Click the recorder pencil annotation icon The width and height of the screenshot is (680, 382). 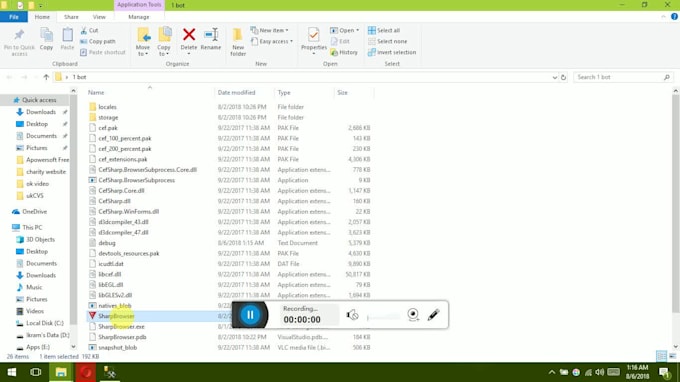tap(433, 315)
